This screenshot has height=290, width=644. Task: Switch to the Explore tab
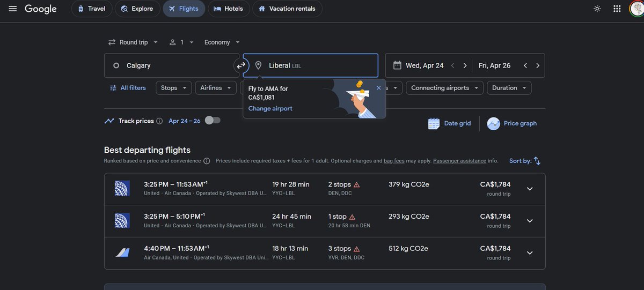point(137,9)
